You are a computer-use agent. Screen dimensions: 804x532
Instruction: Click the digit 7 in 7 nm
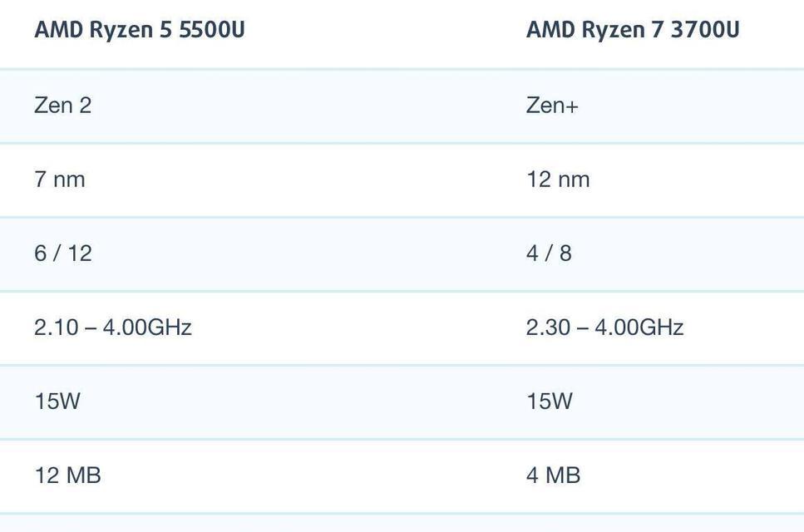tap(40, 180)
